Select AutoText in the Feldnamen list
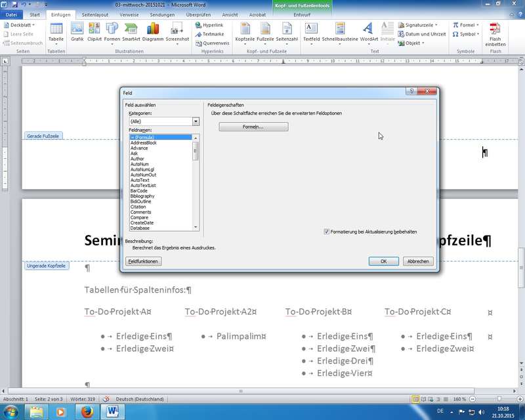Viewport: 525px width, 420px height. coord(143,180)
